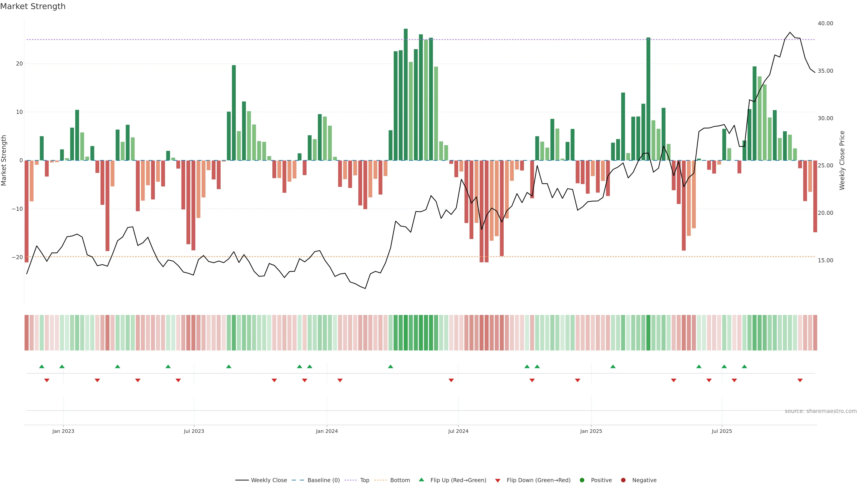
Task: Click the red Flip Down triangle in the legend
Action: point(498,481)
